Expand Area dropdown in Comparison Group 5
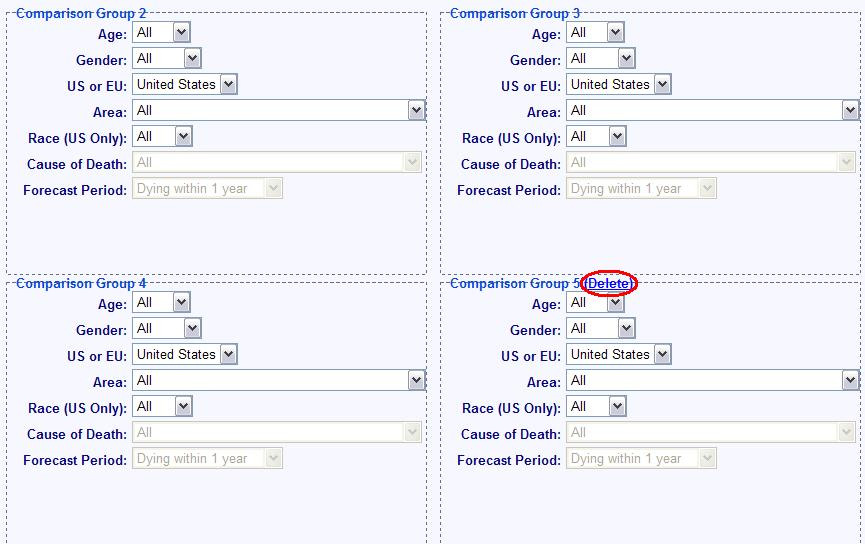 (713, 381)
